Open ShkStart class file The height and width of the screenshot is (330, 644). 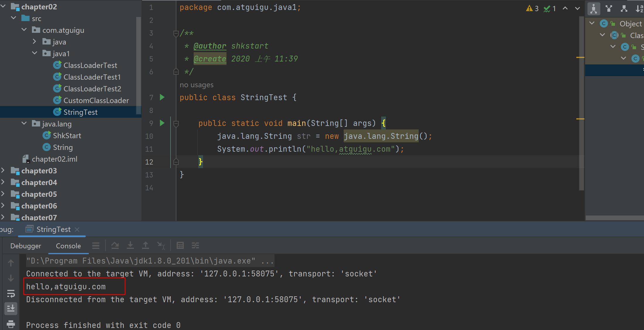pos(67,136)
